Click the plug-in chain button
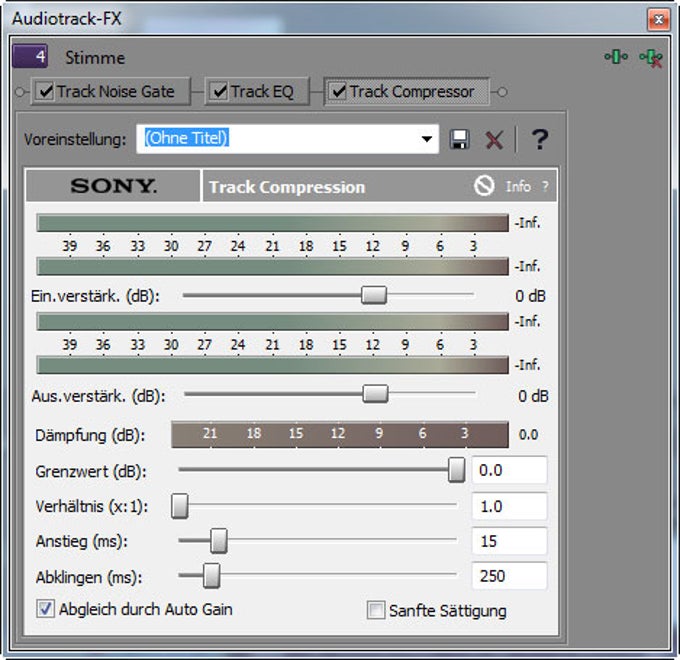The height and width of the screenshot is (660, 680). 616,57
